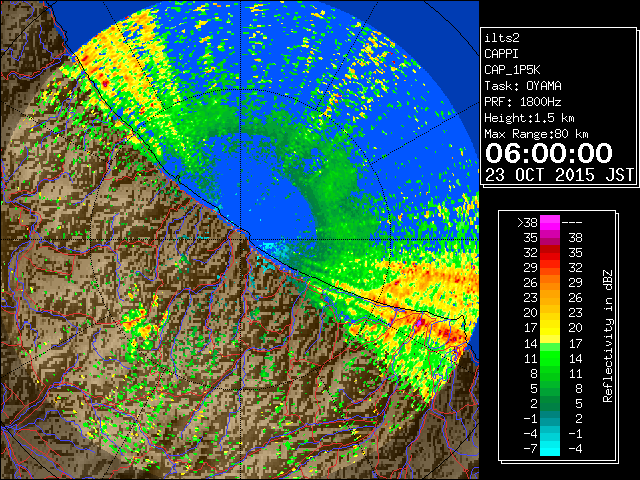Click the 'Height:1.5 km' line
This screenshot has width=640, height=480.
tap(529, 118)
